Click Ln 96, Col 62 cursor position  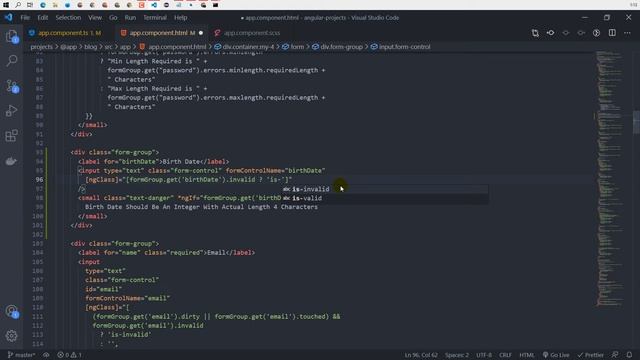421,355
